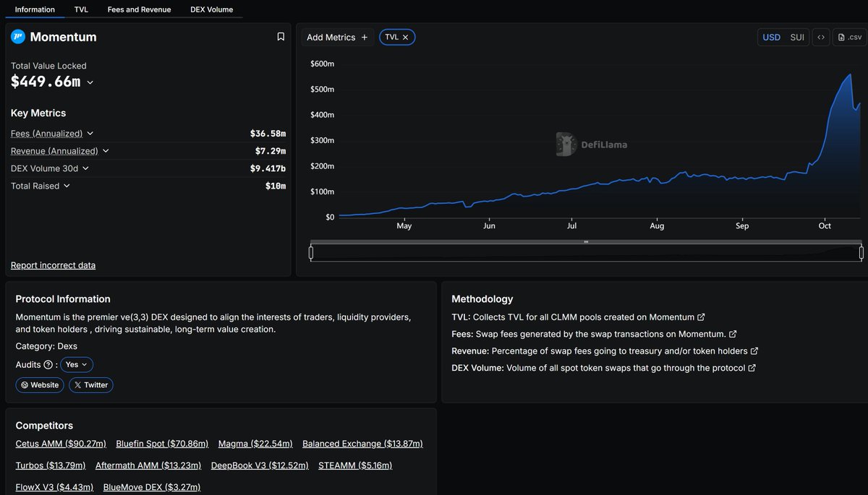Expand DEX Volume 30d details
Screen dimensions: 868x495
(x=85, y=168)
